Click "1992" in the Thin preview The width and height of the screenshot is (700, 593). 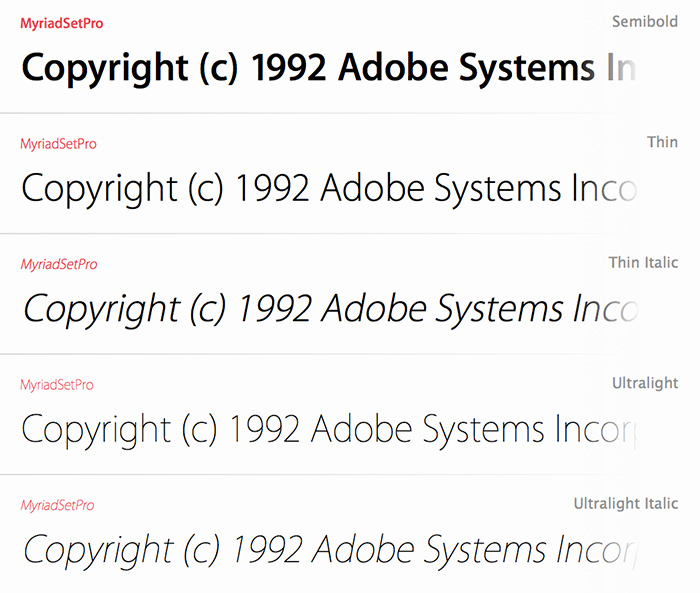272,188
